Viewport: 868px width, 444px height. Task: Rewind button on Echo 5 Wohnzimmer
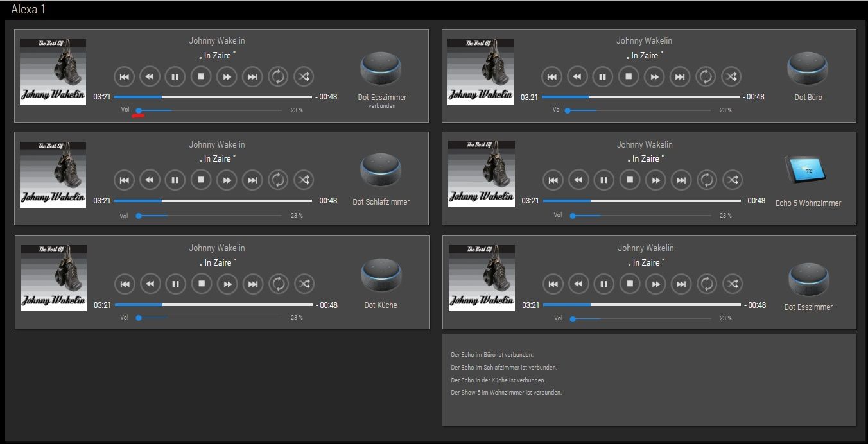click(578, 180)
